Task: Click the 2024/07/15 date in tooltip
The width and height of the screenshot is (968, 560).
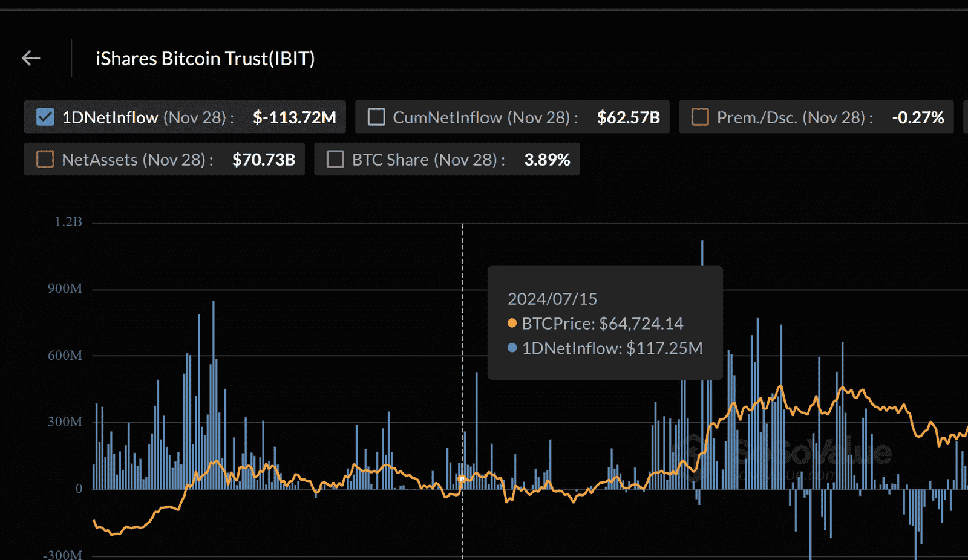Action: point(552,299)
